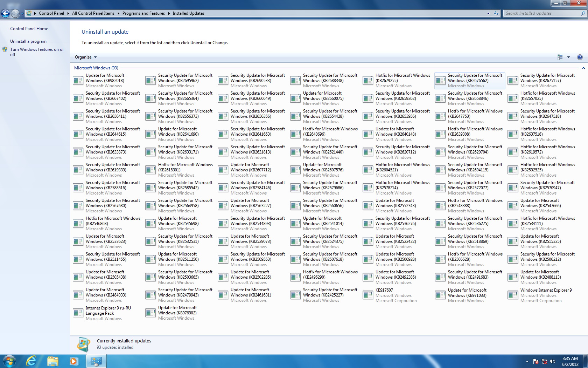588x368 pixels.
Task: Open the Organize dropdown menu
Action: 85,57
